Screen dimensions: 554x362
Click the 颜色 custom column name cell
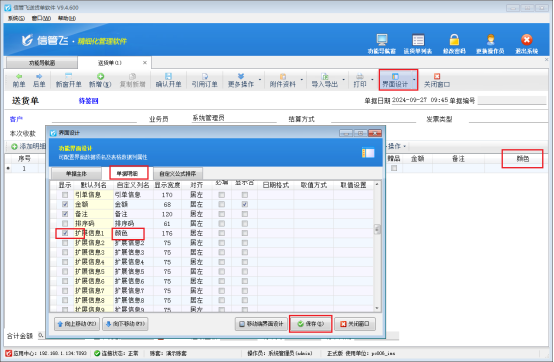click(129, 233)
